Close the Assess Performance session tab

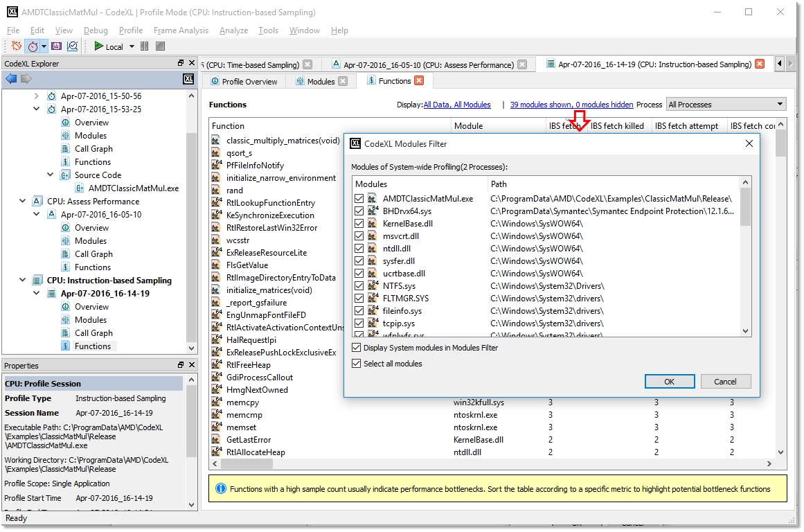(x=522, y=64)
